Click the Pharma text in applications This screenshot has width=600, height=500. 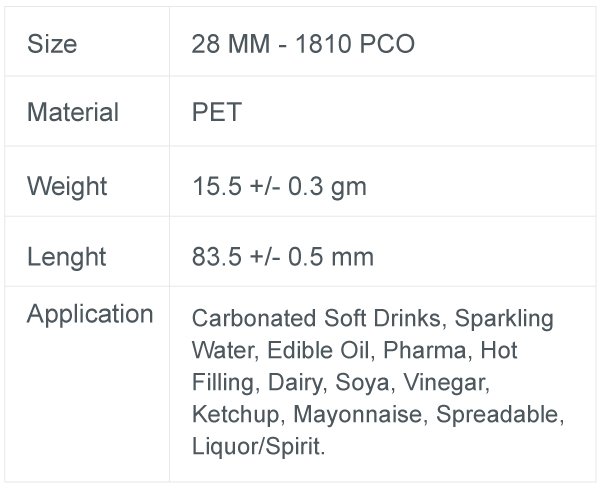[x=425, y=350]
